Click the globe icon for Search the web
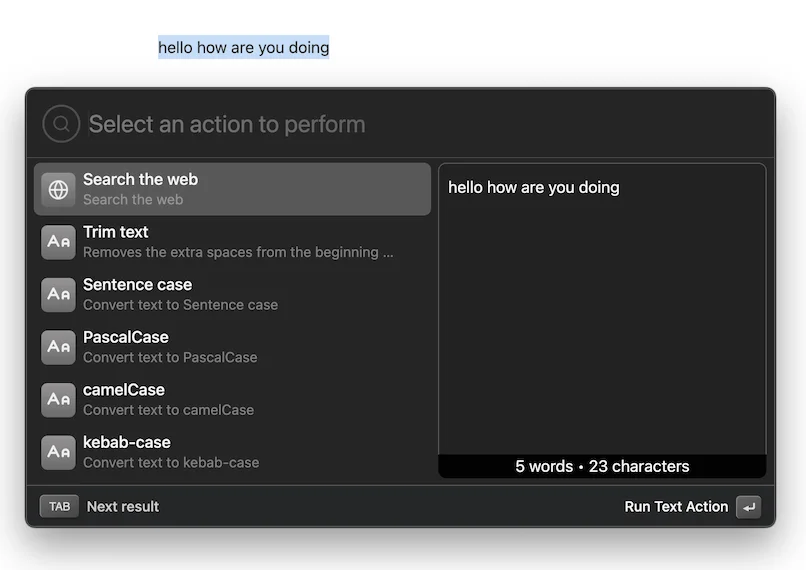The image size is (806, 570). [x=58, y=189]
